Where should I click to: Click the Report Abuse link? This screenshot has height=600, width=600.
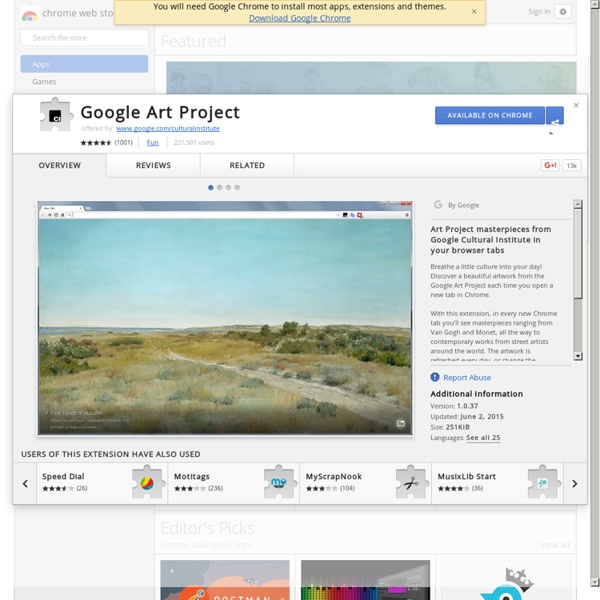pos(467,378)
